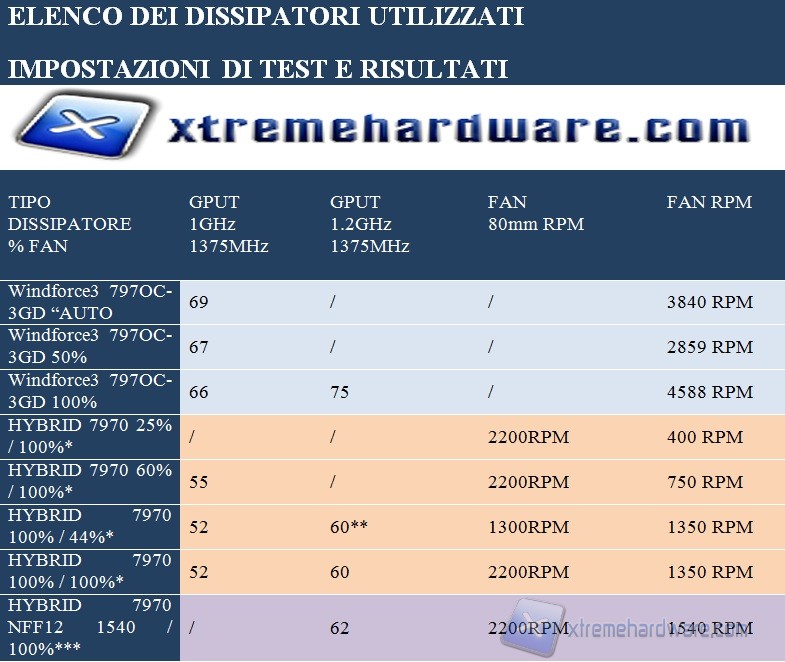Select the "ELENCO DEI DISSIPATORI UTILIZZATI" heading
This screenshot has height=662, width=785.
tap(265, 17)
